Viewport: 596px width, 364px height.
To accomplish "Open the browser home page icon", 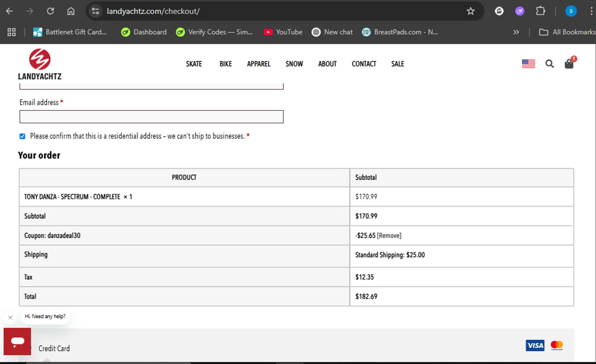I will click(x=71, y=11).
